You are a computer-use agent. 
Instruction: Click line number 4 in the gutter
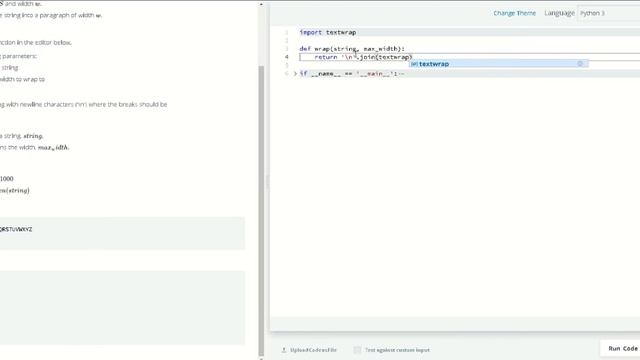click(x=287, y=57)
